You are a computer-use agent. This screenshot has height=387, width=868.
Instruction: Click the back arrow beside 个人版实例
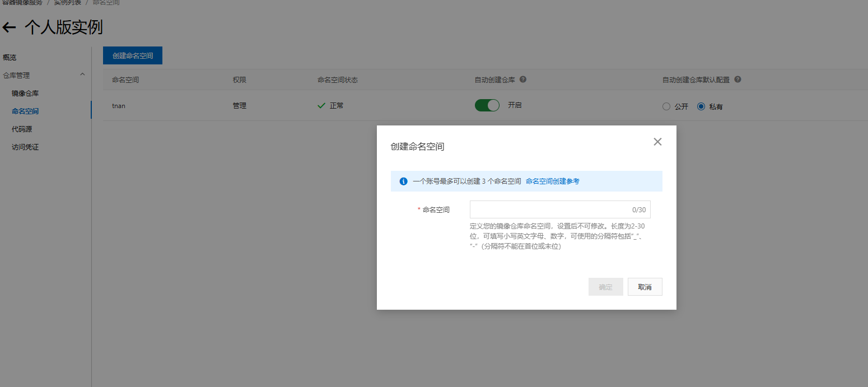click(x=10, y=26)
